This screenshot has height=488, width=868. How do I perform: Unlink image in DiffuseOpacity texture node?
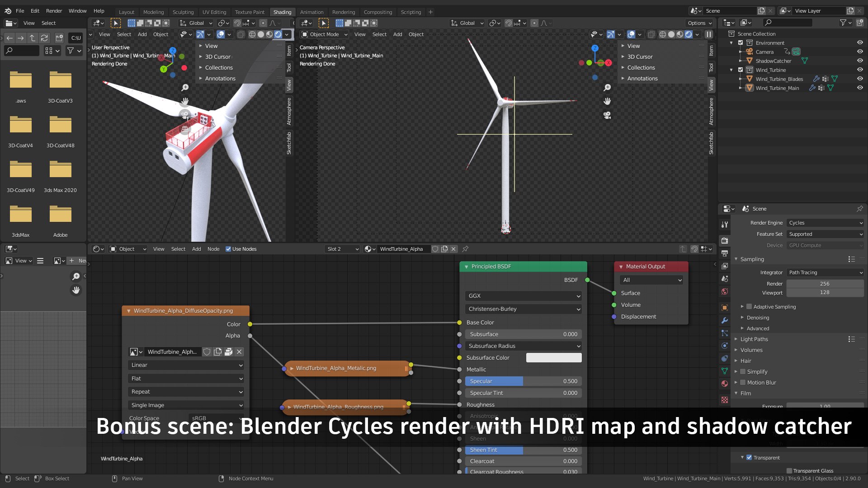pos(239,352)
